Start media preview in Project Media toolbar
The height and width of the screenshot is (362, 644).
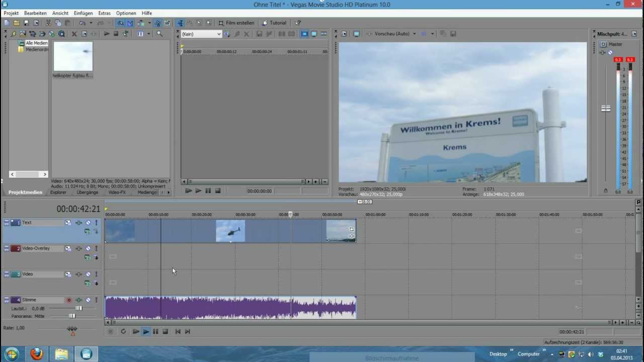(x=107, y=34)
